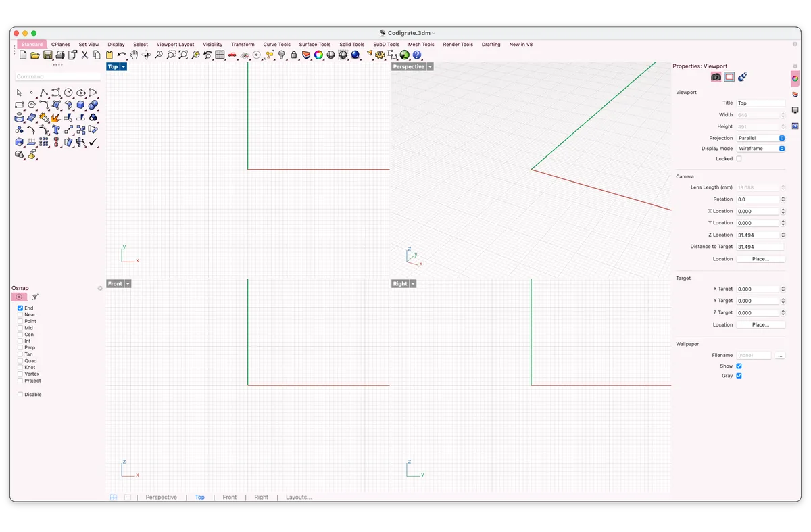Open the Solid Tools toolbar tab
The image size is (811, 532).
(x=352, y=45)
